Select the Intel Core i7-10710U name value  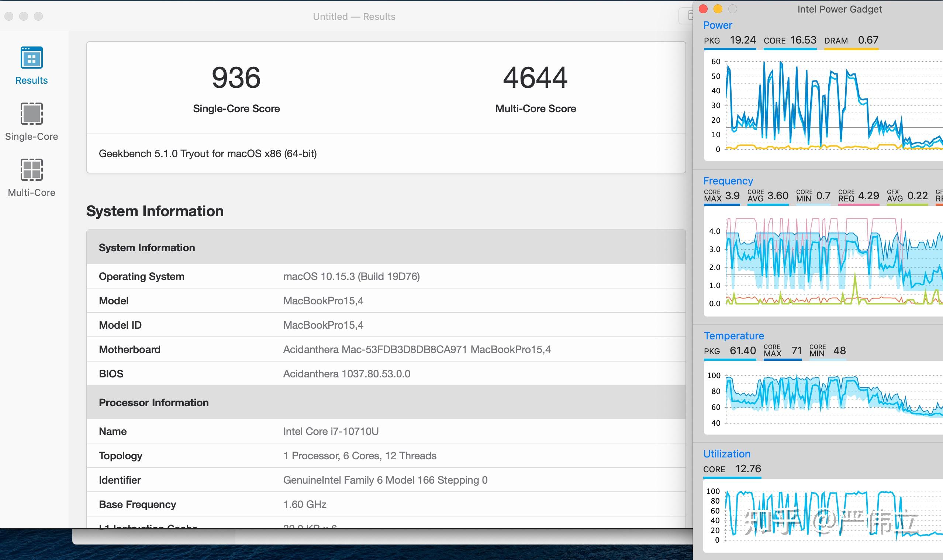[x=331, y=431]
